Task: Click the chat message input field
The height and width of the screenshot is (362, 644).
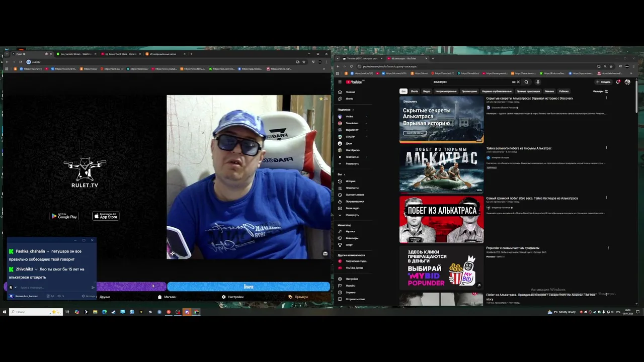Action: point(54,288)
